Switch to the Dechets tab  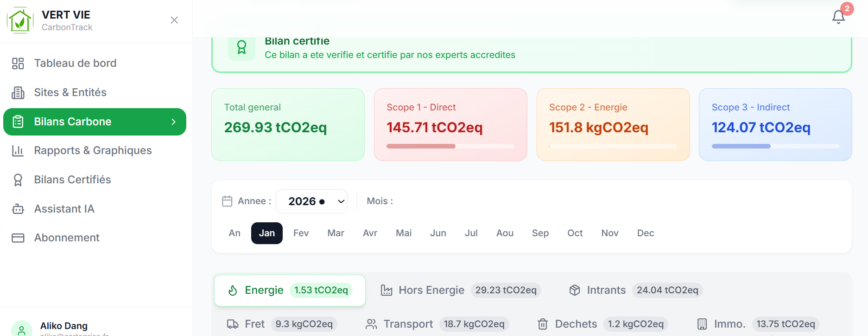point(602,324)
